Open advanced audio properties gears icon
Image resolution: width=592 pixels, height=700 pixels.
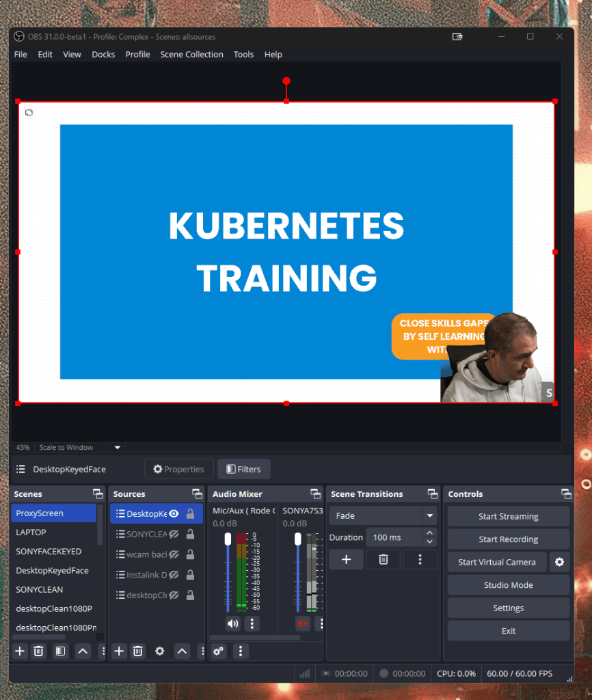pyautogui.click(x=218, y=651)
